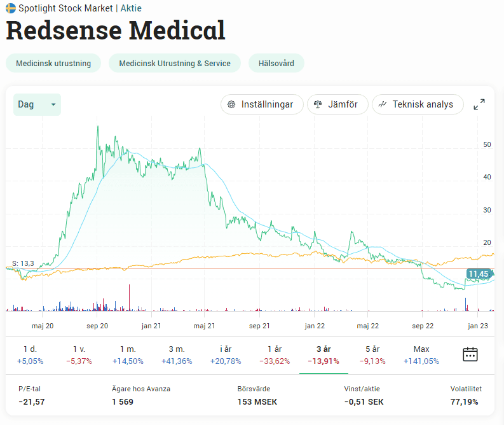Viewport: 504px width, 425px height.
Task: Click the S: 13,3 start level label
Action: pos(23,263)
